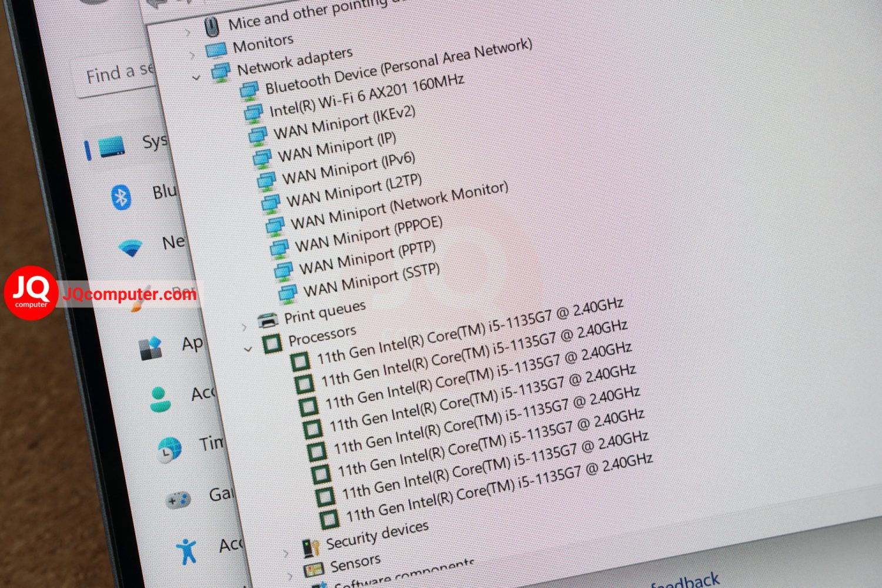
Task: Click the feedback link in Settings window
Action: (x=686, y=582)
